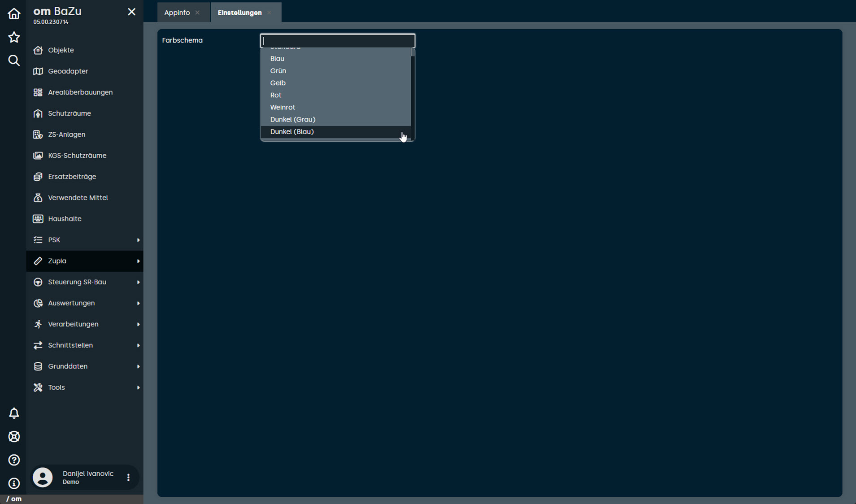This screenshot has width=856, height=504.
Task: Click the support lifebuoy icon
Action: pos(14,436)
